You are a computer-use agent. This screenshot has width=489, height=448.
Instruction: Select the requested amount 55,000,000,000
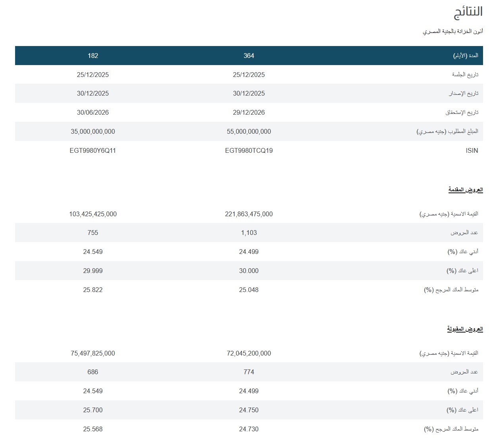pos(249,131)
